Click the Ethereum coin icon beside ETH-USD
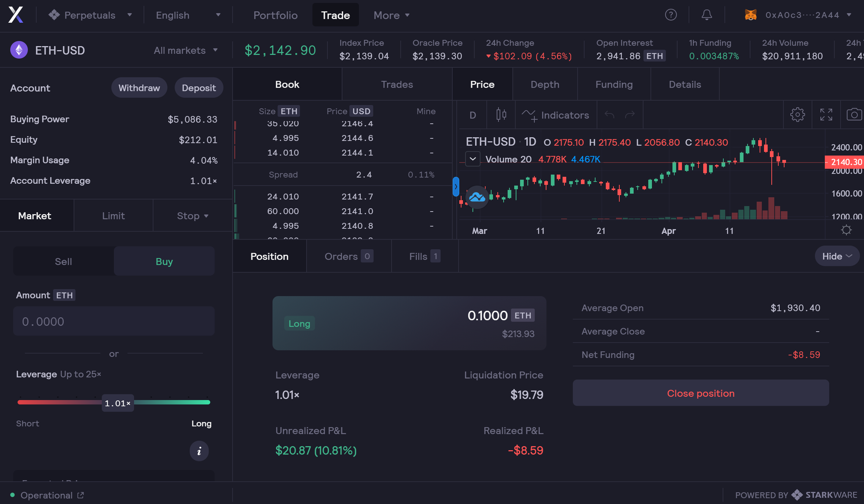This screenshot has height=504, width=864. pyautogui.click(x=19, y=50)
